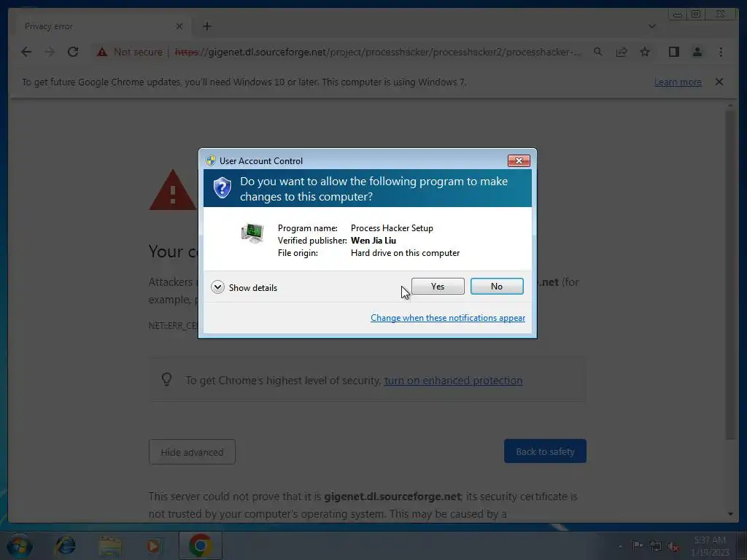Click Hide advanced button
This screenshot has height=560, width=747.
pyautogui.click(x=192, y=452)
